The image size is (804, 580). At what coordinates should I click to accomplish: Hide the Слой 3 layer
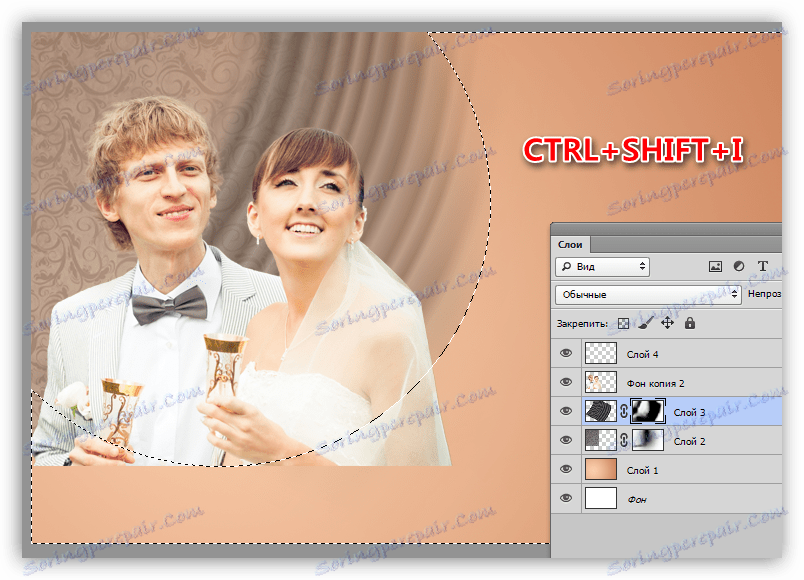566,411
